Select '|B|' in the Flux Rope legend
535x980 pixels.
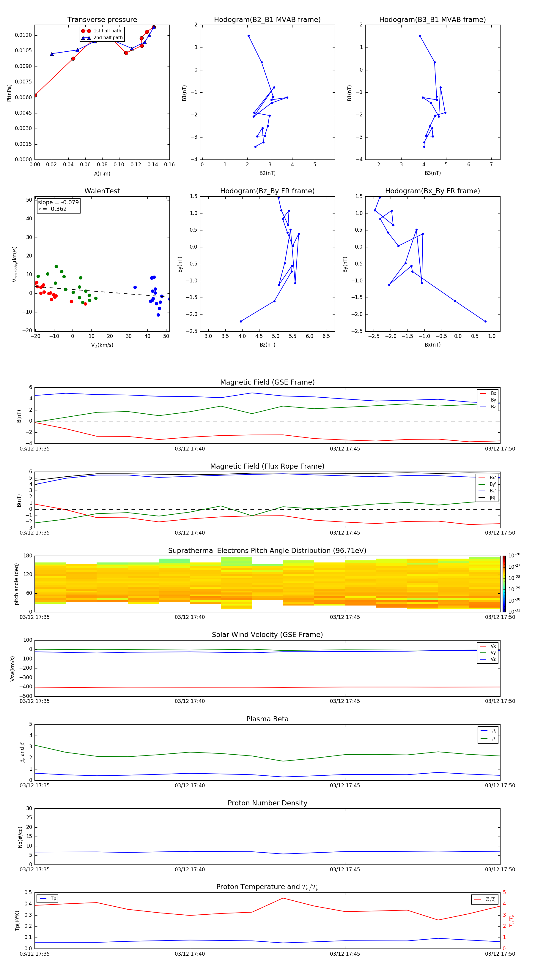click(x=487, y=498)
